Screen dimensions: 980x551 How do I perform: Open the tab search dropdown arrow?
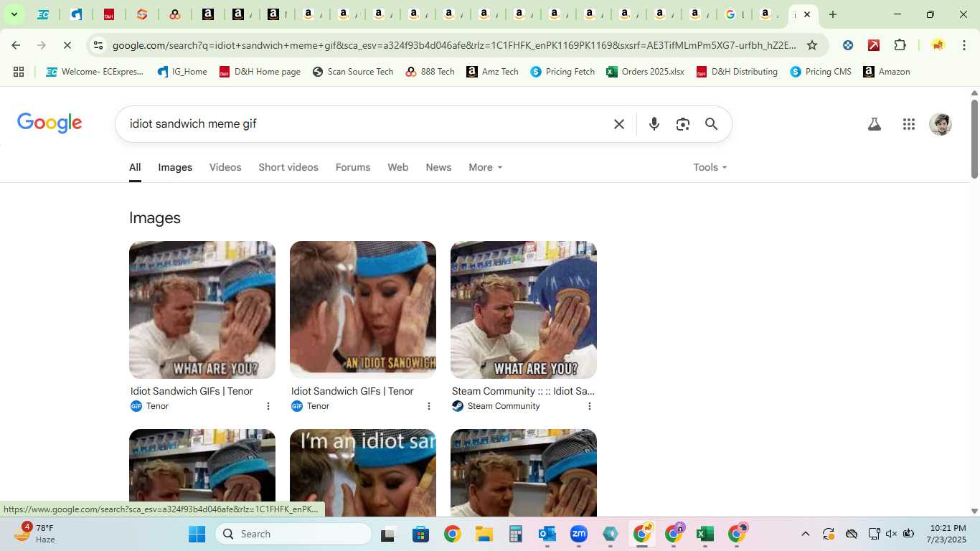pyautogui.click(x=14, y=14)
